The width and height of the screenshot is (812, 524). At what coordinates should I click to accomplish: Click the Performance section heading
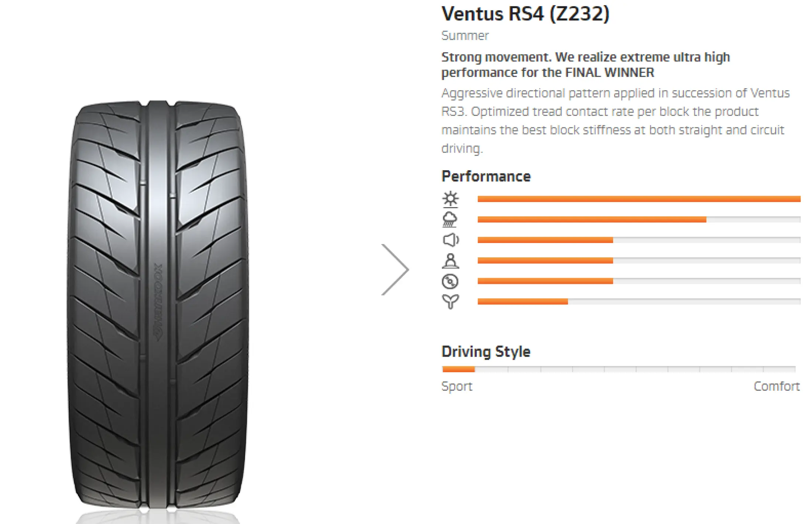click(486, 177)
